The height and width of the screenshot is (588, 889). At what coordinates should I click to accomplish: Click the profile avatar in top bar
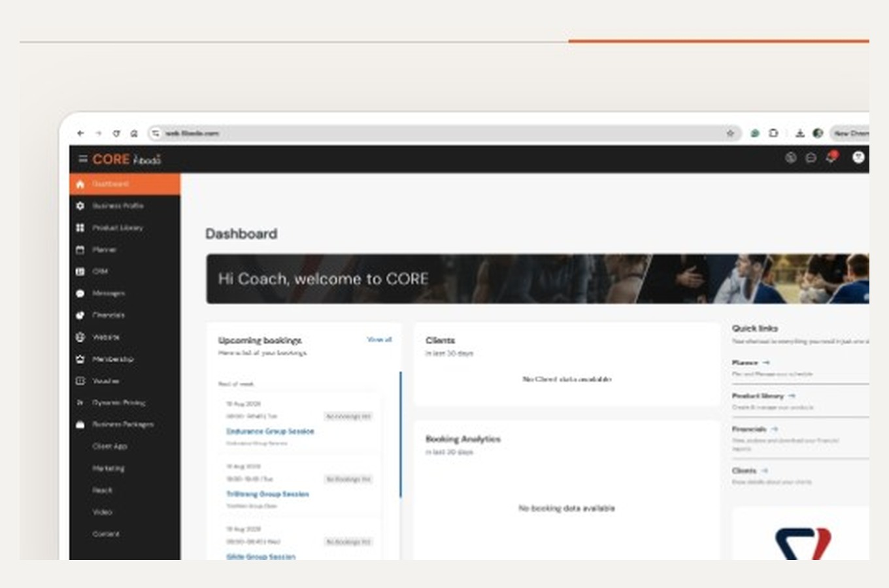[x=858, y=157]
